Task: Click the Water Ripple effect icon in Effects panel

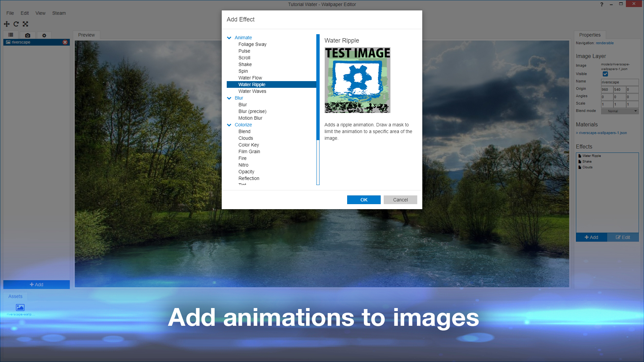Action: tap(579, 156)
